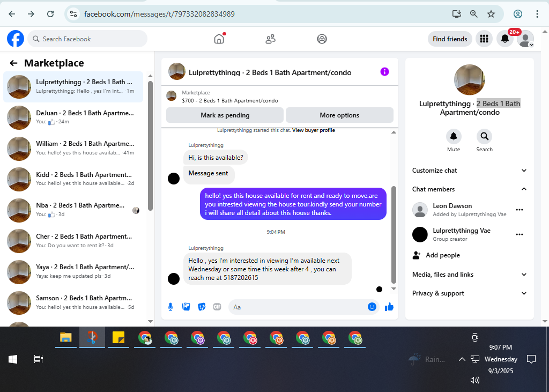The width and height of the screenshot is (549, 392).
Task: Open View buyer profile link
Action: click(x=313, y=130)
